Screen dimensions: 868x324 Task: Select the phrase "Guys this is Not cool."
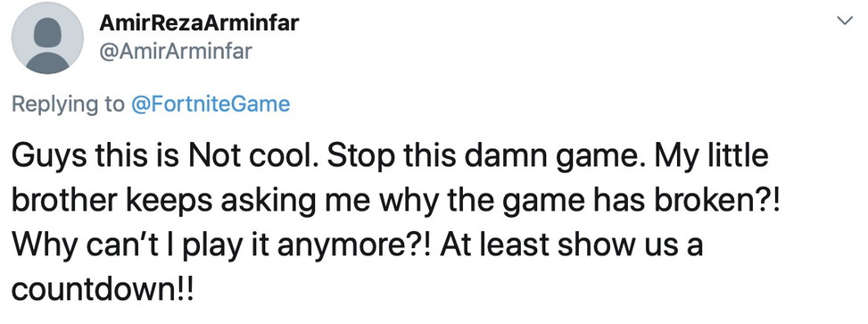point(165,157)
